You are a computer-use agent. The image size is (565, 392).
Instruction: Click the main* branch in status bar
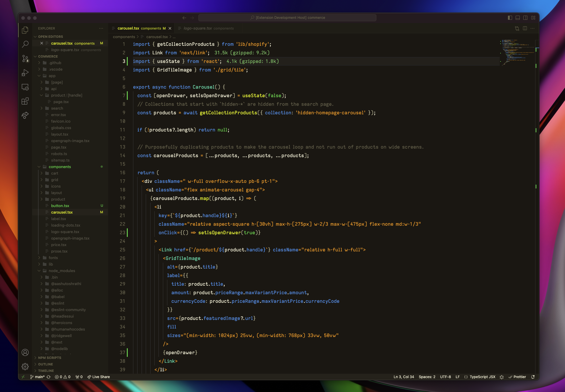pos(37,377)
